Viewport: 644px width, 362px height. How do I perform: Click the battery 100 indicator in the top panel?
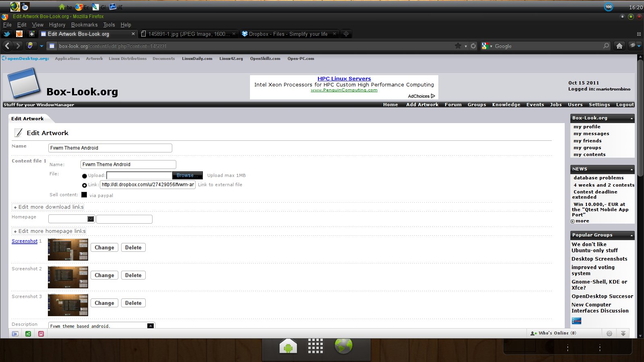(609, 7)
